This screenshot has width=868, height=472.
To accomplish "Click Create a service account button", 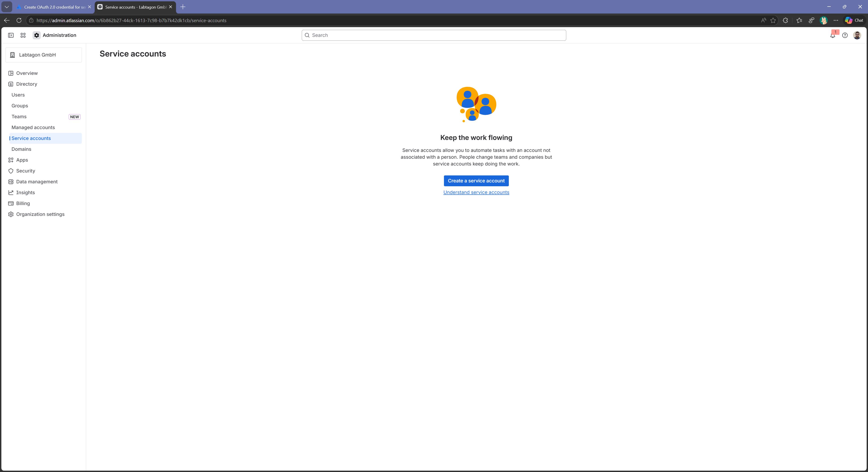I will (476, 181).
